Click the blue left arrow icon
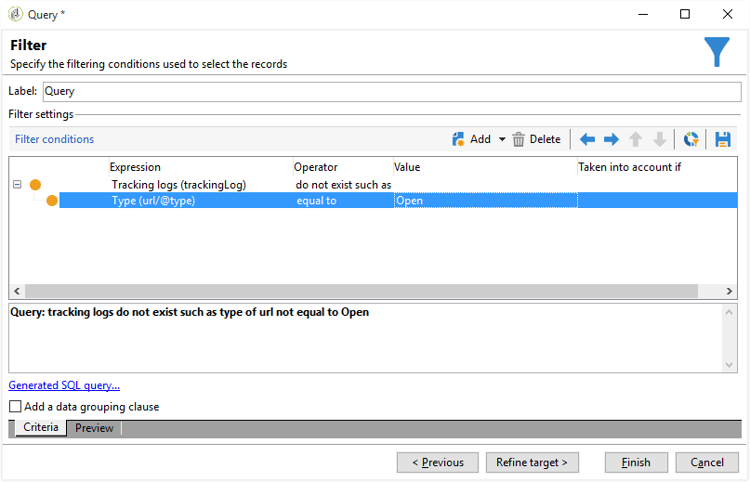 point(587,140)
